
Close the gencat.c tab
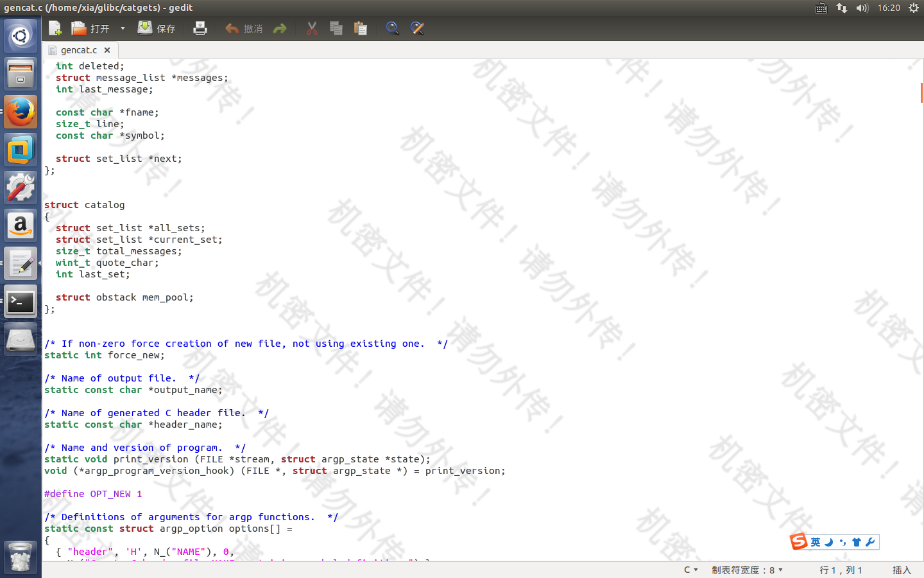click(x=107, y=50)
